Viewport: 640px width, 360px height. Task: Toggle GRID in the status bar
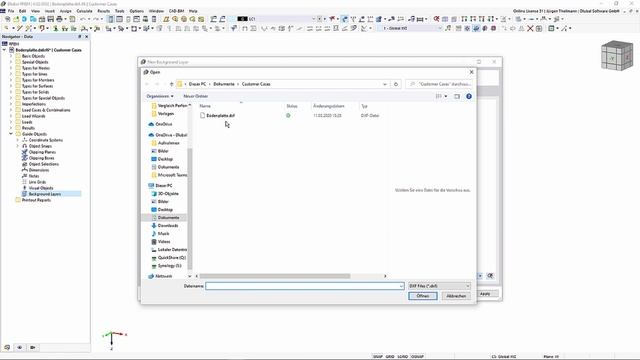pyautogui.click(x=390, y=356)
